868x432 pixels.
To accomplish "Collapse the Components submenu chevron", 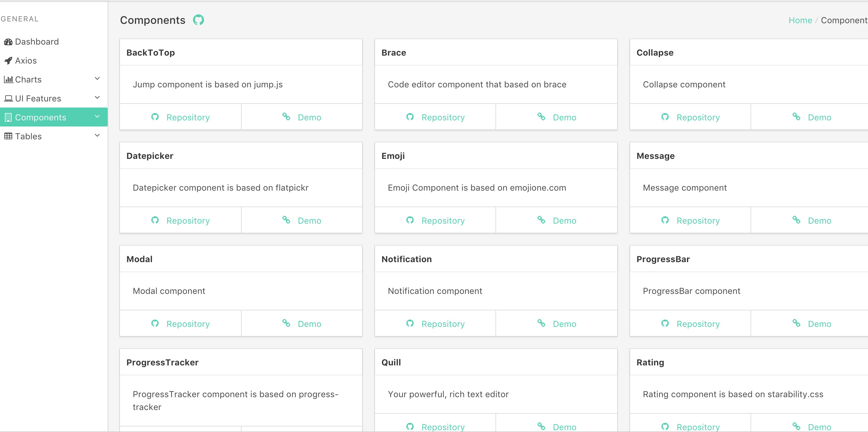I will (x=97, y=116).
